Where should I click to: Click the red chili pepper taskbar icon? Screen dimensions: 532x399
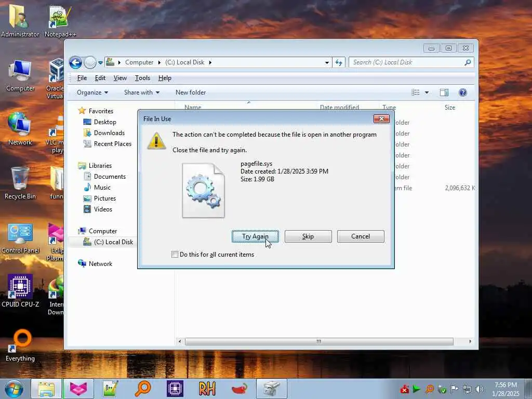[239, 389]
